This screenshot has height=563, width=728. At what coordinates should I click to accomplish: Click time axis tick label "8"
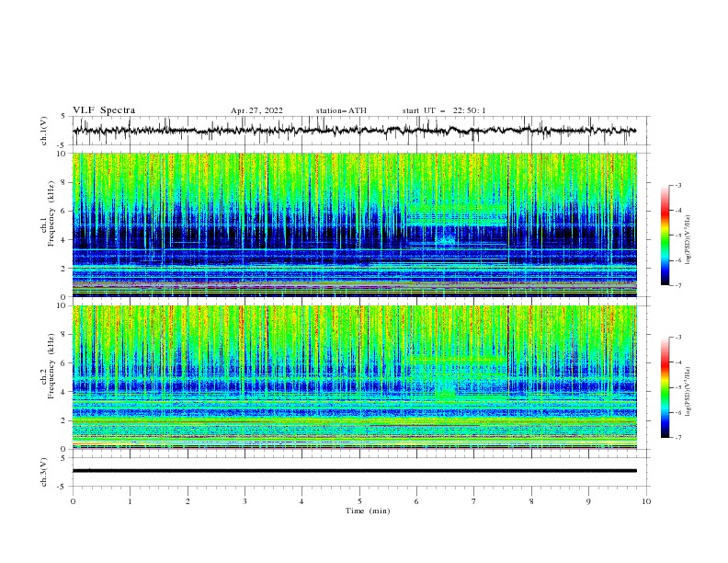(531, 501)
